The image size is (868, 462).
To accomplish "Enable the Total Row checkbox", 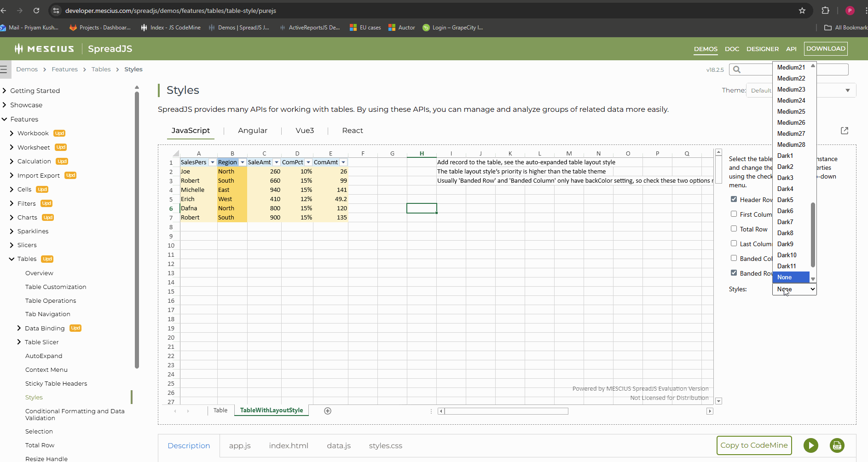I will (734, 229).
